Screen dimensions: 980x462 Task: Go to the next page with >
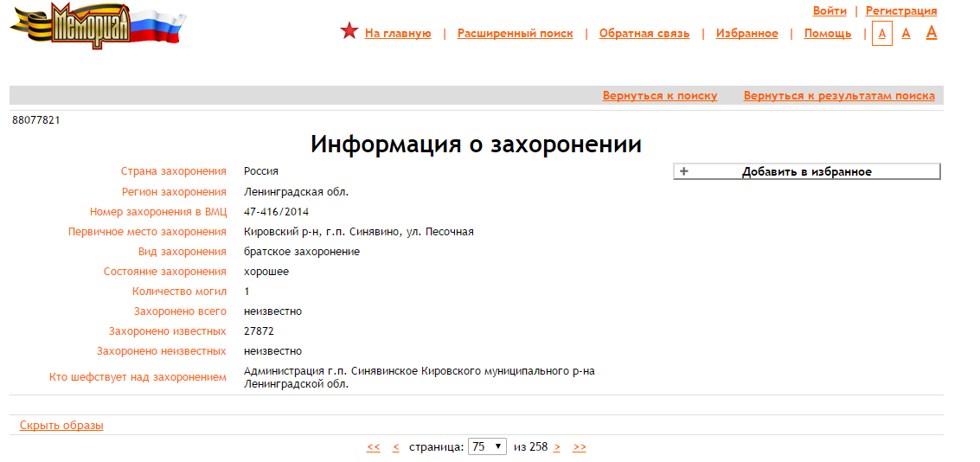coord(557,447)
